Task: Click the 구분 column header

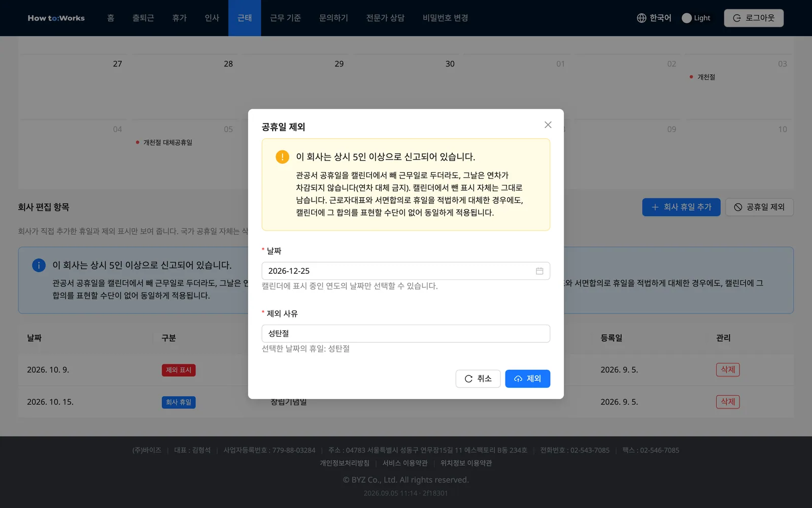Action: pos(168,338)
